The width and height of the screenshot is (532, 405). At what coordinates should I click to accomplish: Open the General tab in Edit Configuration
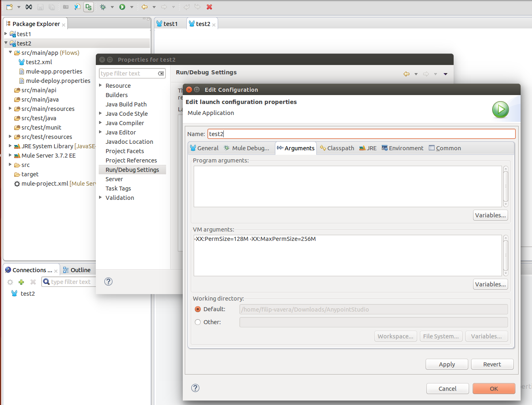click(x=204, y=148)
